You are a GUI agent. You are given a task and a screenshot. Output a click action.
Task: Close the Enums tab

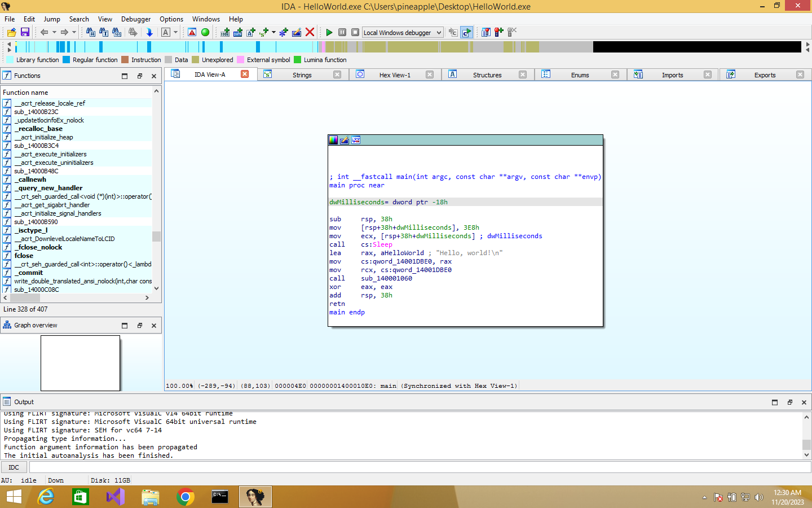click(615, 75)
